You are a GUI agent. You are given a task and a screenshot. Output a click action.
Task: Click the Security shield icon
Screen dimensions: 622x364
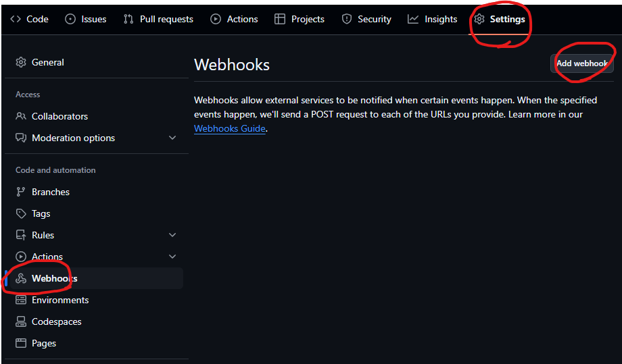(347, 19)
